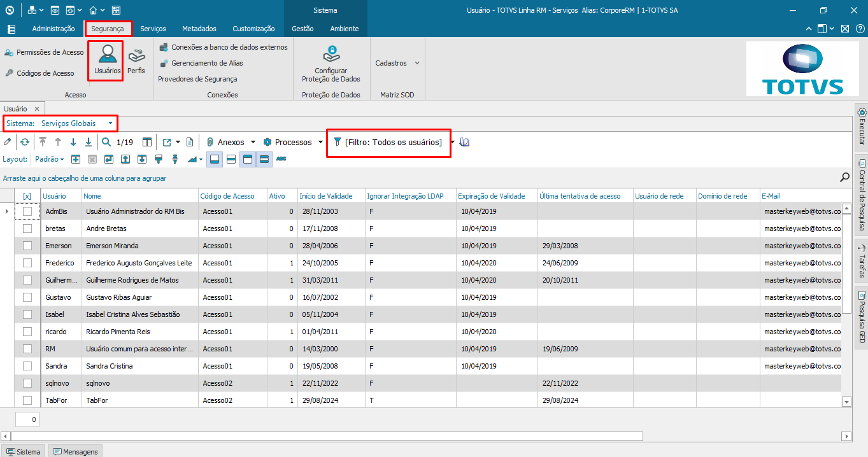Click Códigos de Acesso
This screenshot has height=457, width=868.
coord(39,73)
